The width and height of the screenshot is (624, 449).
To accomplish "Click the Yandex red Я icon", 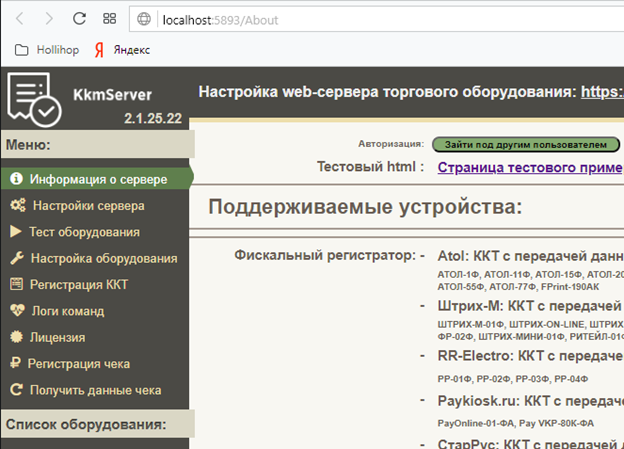I will [99, 50].
